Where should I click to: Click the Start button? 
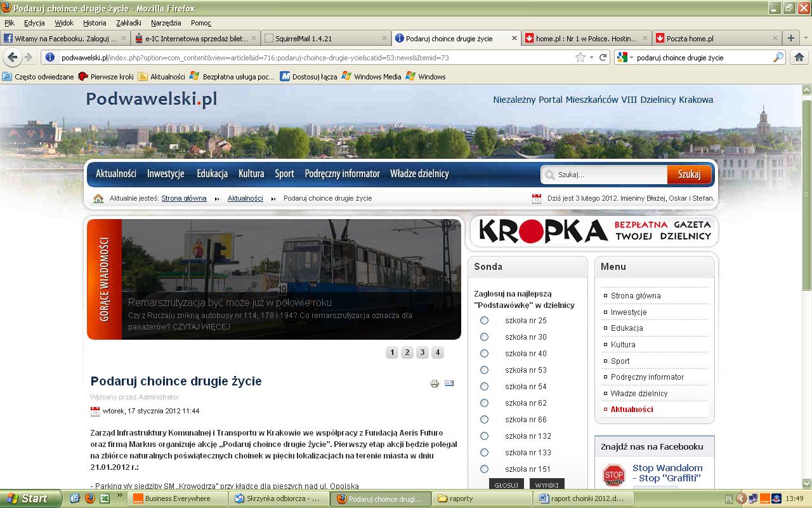click(32, 498)
